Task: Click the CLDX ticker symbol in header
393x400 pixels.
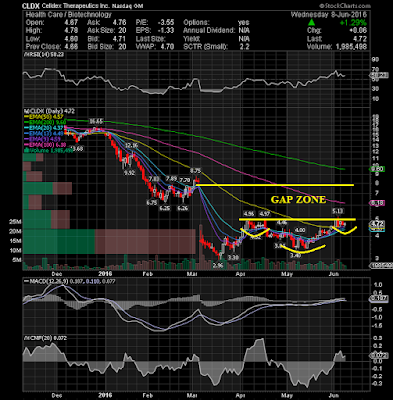Action: pos(30,6)
